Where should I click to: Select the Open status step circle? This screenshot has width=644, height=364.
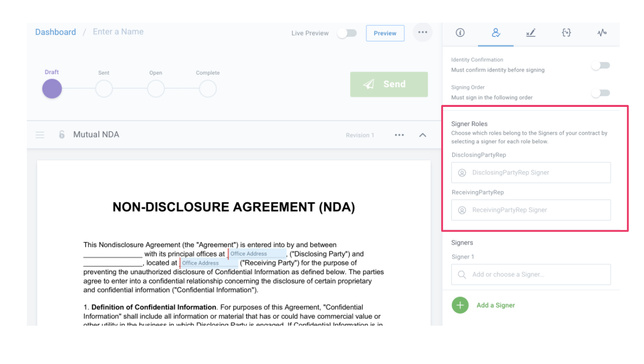156,89
